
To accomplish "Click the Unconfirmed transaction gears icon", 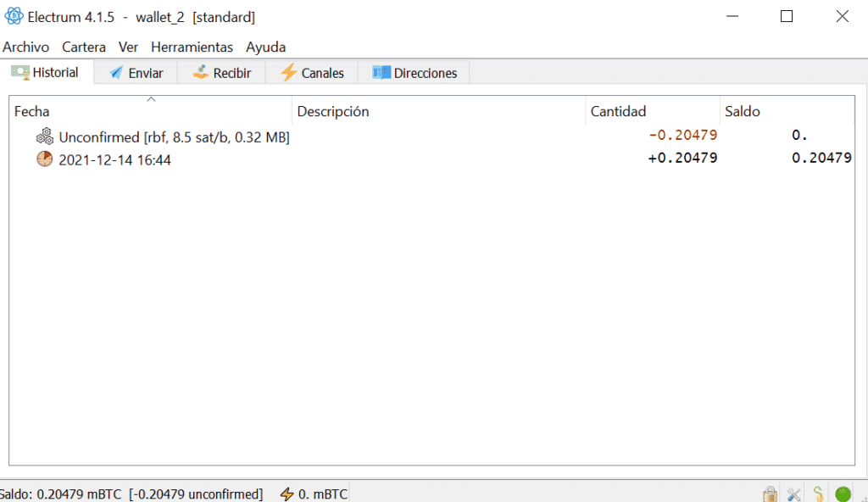I will point(44,137).
